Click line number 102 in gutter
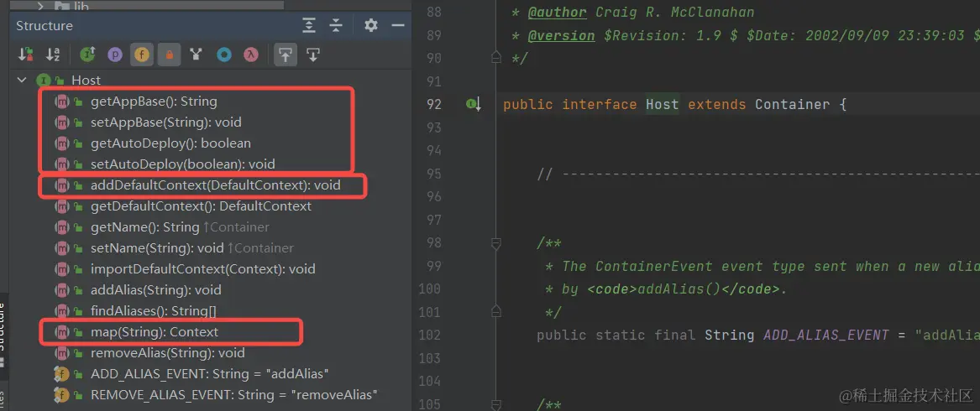The image size is (980, 411). 429,336
